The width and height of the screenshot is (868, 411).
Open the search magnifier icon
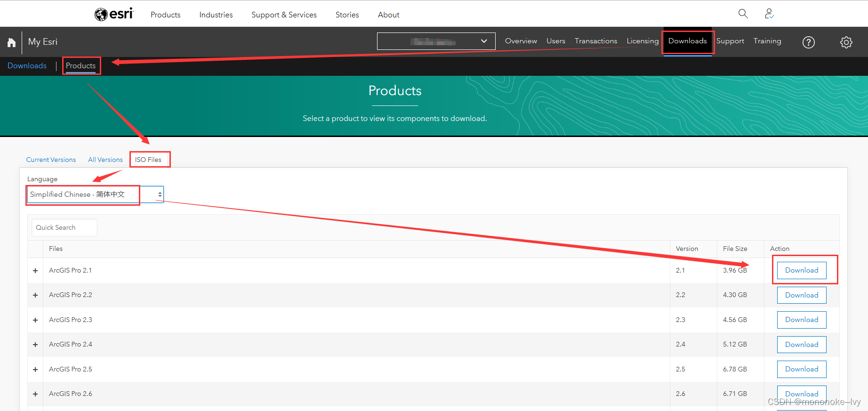[x=743, y=14]
